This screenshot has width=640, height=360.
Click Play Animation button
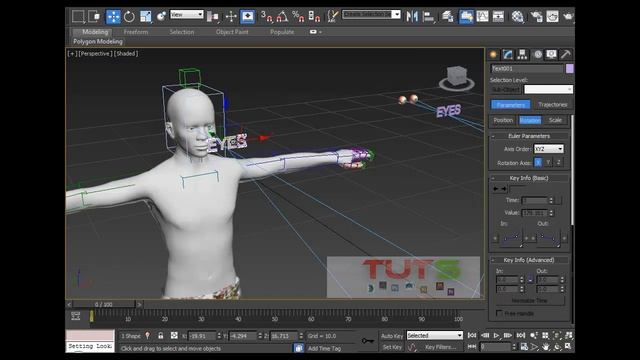pyautogui.click(x=496, y=336)
